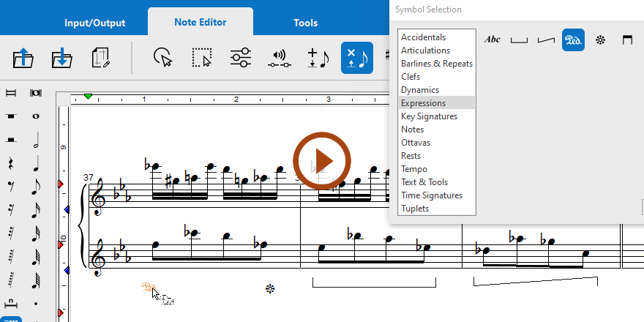Select Dynamics in the symbol list
The height and width of the screenshot is (322, 644).
(420, 90)
